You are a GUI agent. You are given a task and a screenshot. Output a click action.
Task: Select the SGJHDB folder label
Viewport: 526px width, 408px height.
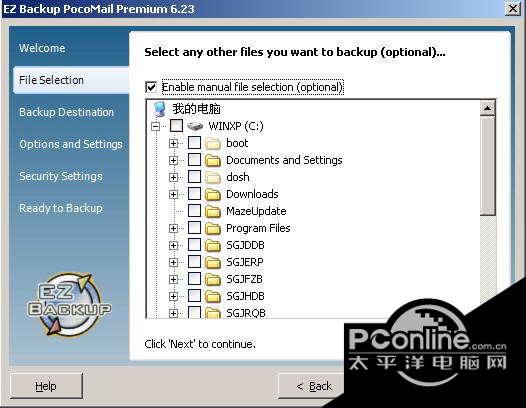pyautogui.click(x=245, y=296)
